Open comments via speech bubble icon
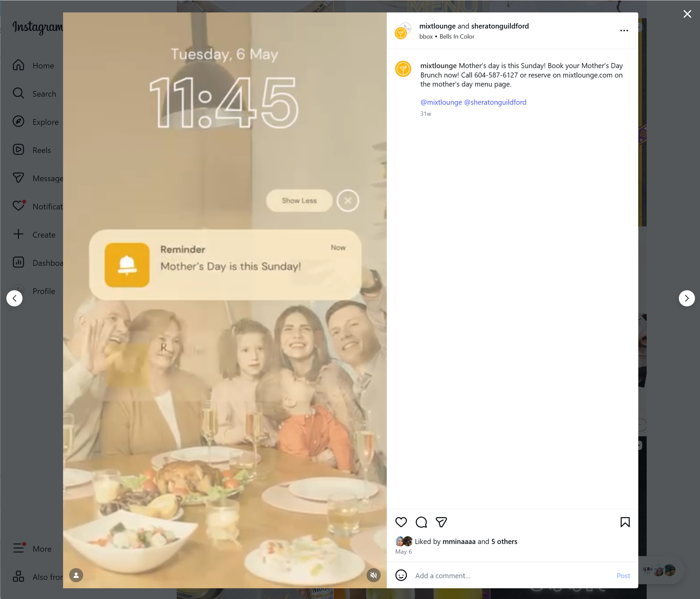700x599 pixels. point(421,522)
